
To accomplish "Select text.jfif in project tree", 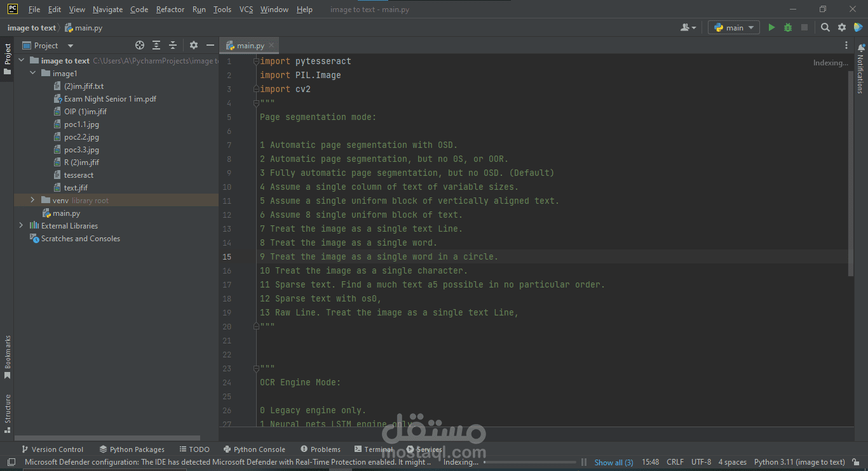I will [71, 188].
